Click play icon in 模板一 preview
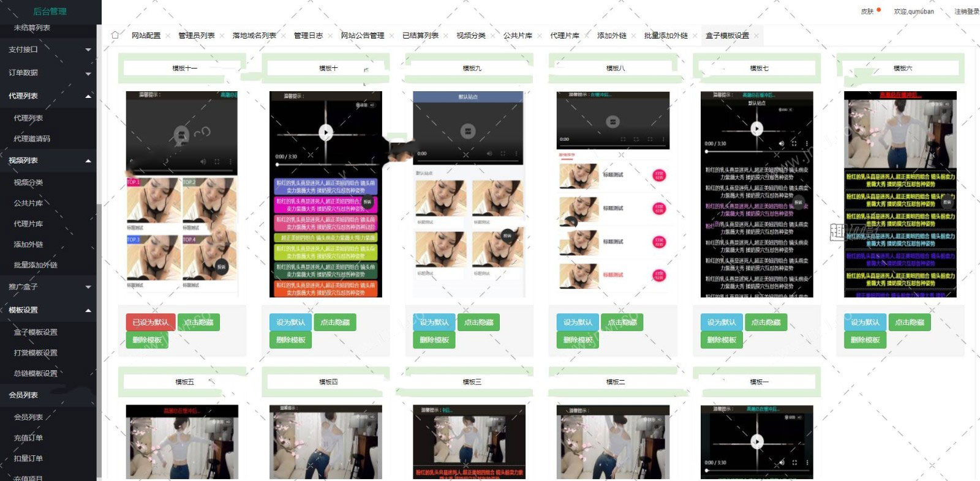The image size is (980, 481). point(757,441)
